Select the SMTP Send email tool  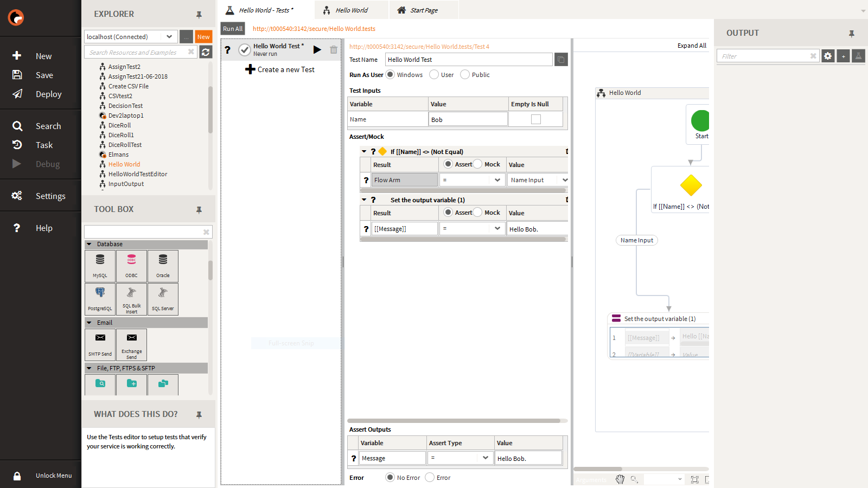coord(100,344)
